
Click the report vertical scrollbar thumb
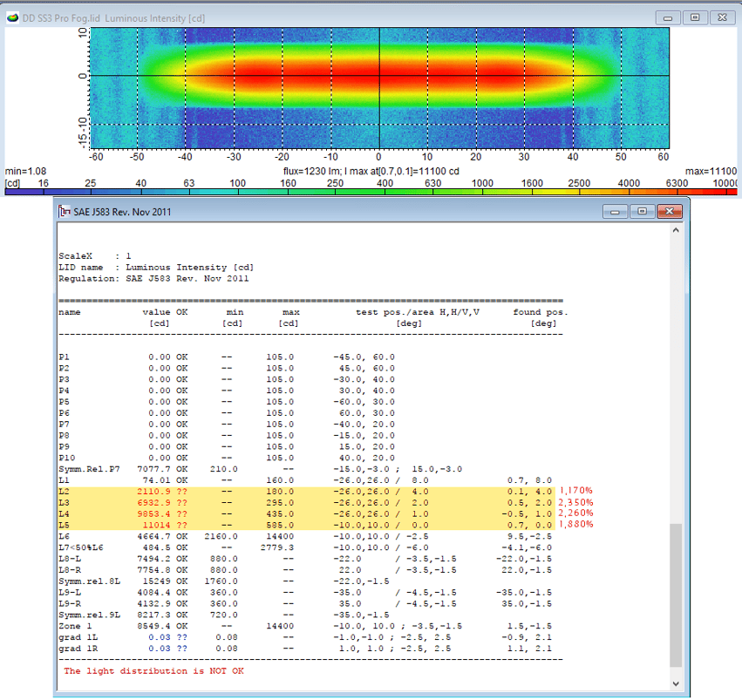tap(676, 595)
